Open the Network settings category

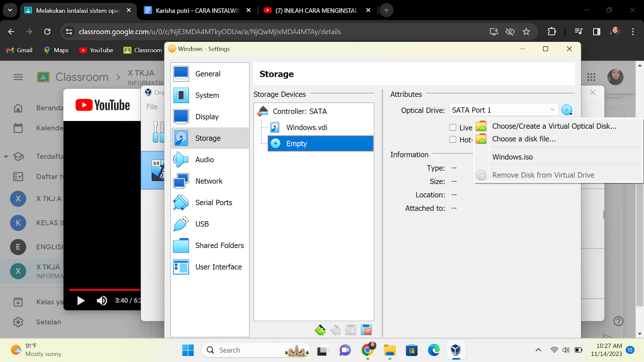click(210, 181)
